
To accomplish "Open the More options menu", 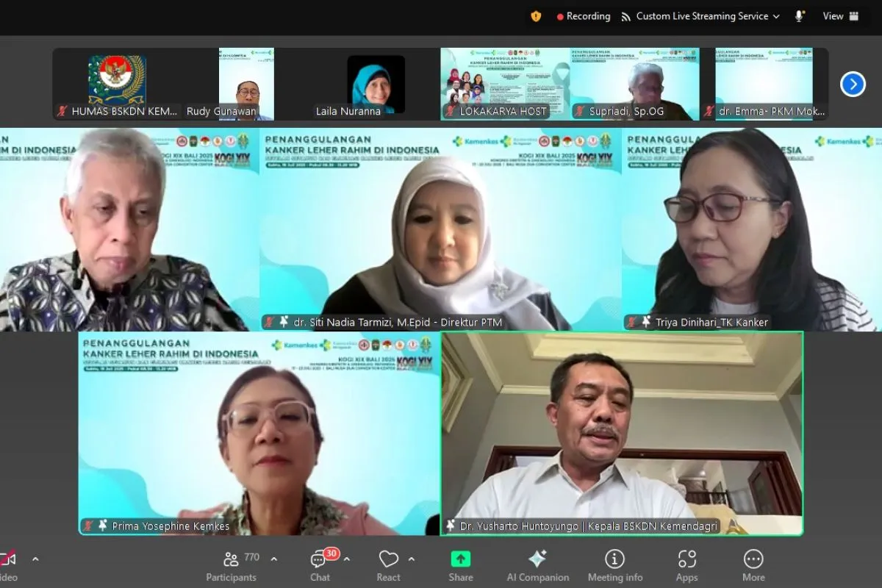I will (x=753, y=565).
